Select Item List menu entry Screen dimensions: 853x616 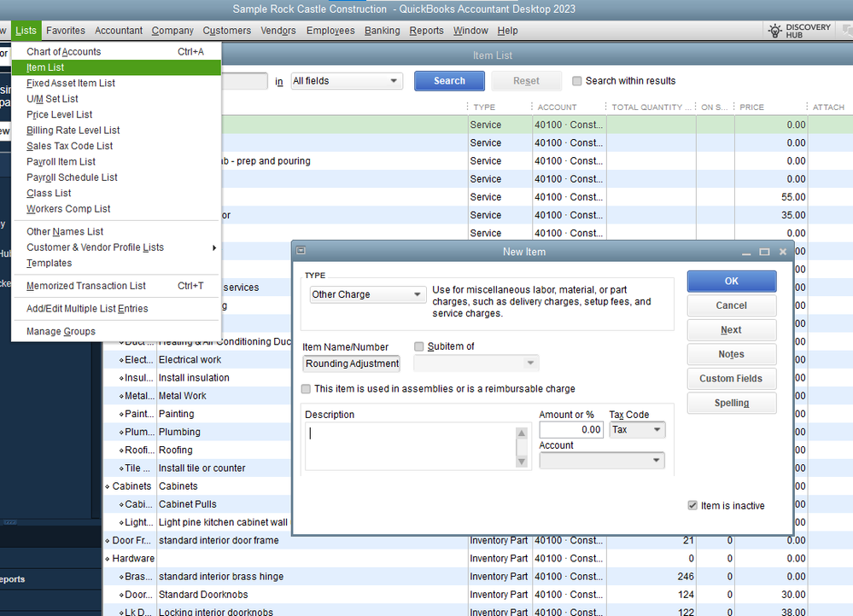tap(116, 67)
